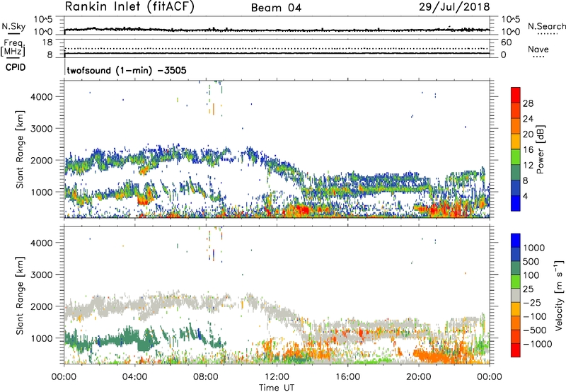566x392 pixels.
Task: Click the 'Velocity [m s-1]' colorbar title
Action: pos(559,295)
